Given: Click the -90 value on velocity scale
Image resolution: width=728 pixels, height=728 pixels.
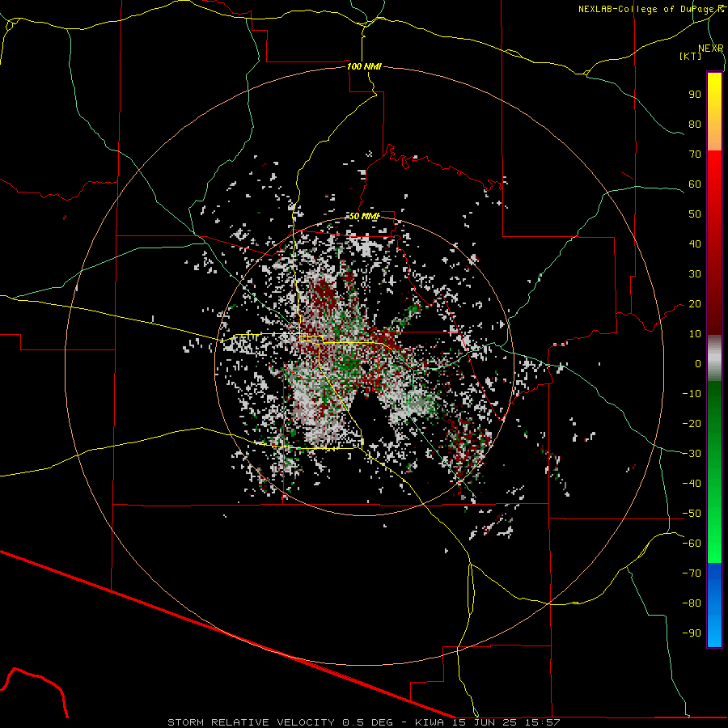Looking at the screenshot, I should pyautogui.click(x=692, y=633).
